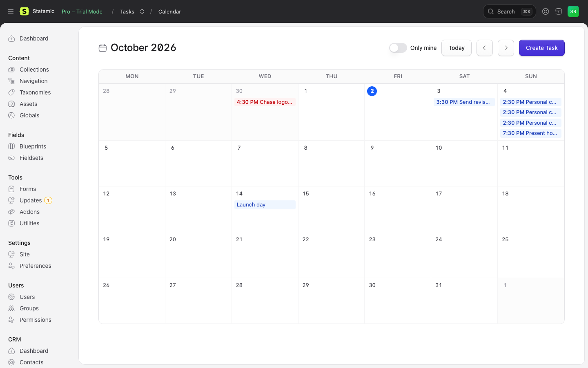Viewport: 588px width, 368px height.
Task: Open the SR user avatar menu
Action: [573, 11]
